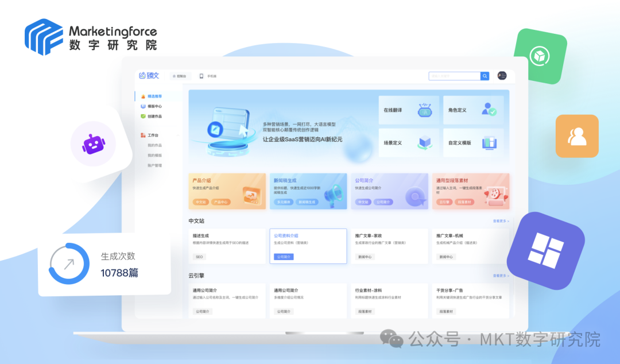Click the blue search magnifier button

point(485,76)
